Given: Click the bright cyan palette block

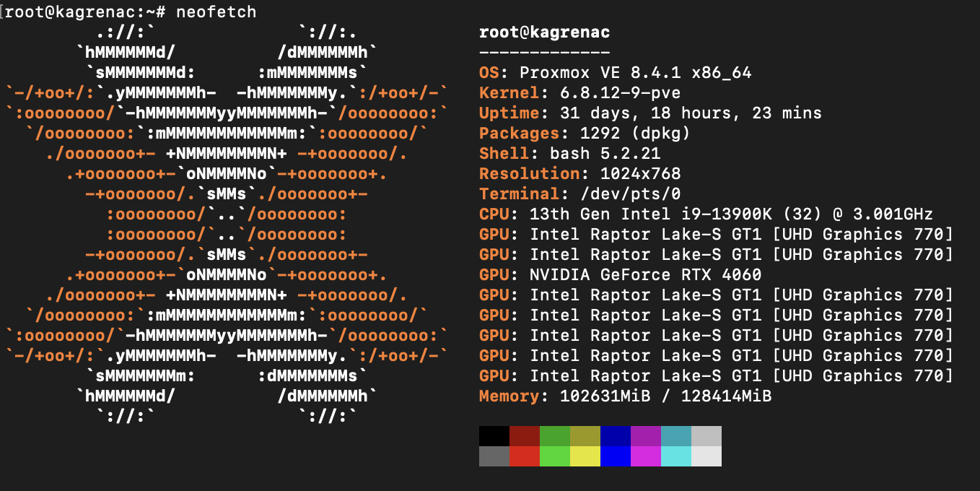Looking at the screenshot, I should tap(676, 456).
